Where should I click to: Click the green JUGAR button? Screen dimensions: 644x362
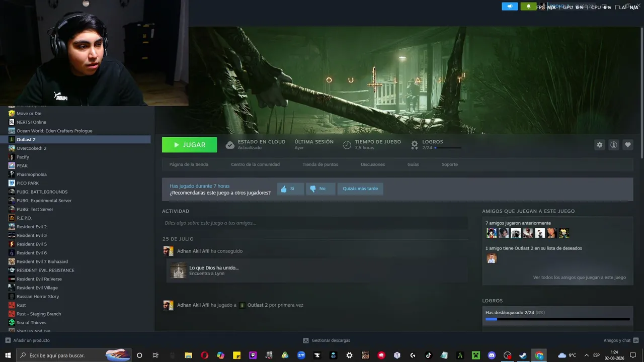tap(190, 145)
